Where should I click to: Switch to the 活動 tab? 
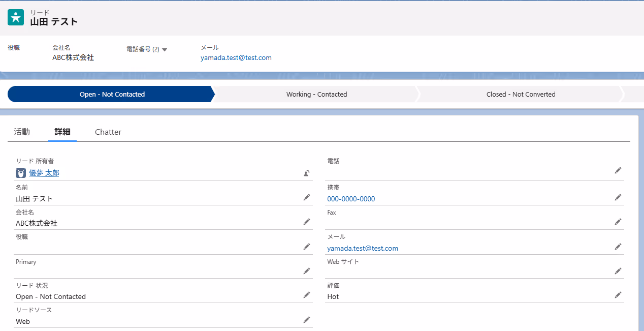[22, 132]
